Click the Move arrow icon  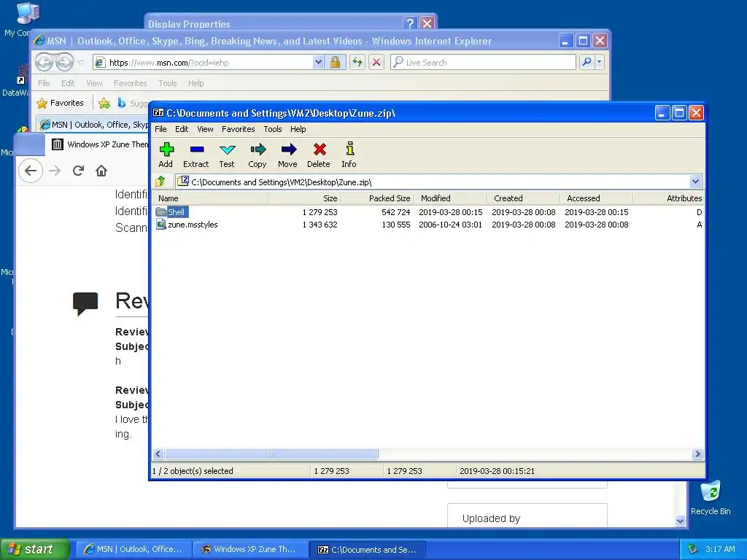[287, 155]
